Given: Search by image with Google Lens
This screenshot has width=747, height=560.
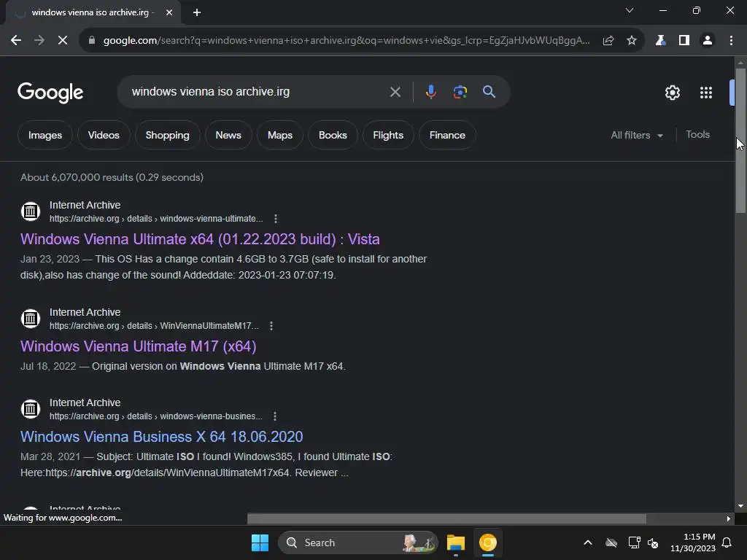Looking at the screenshot, I should point(460,92).
